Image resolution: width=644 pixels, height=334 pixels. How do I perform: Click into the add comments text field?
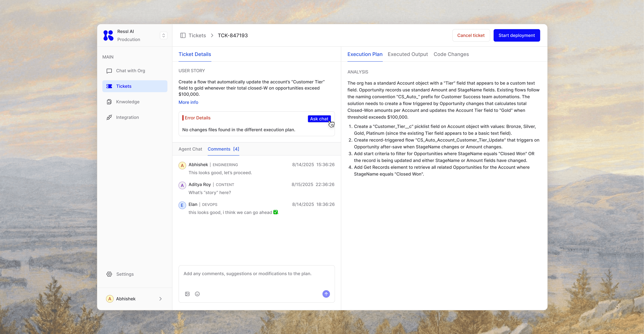pos(257,277)
